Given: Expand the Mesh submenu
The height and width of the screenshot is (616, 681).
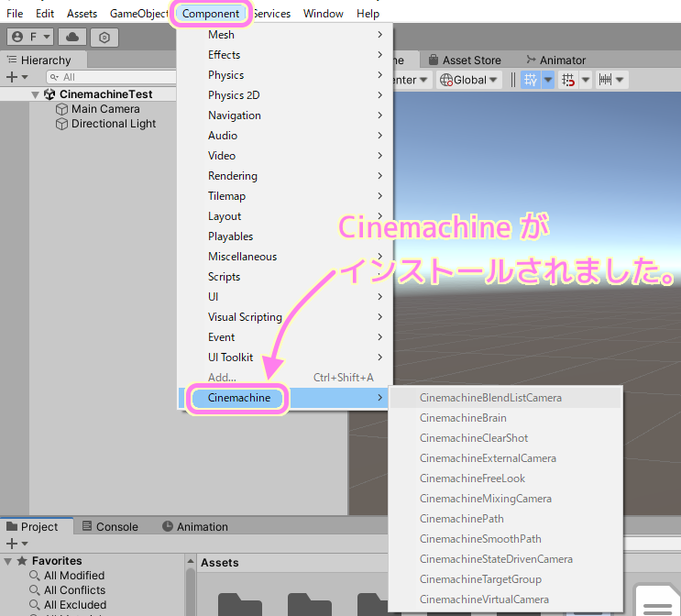Looking at the screenshot, I should 285,35.
